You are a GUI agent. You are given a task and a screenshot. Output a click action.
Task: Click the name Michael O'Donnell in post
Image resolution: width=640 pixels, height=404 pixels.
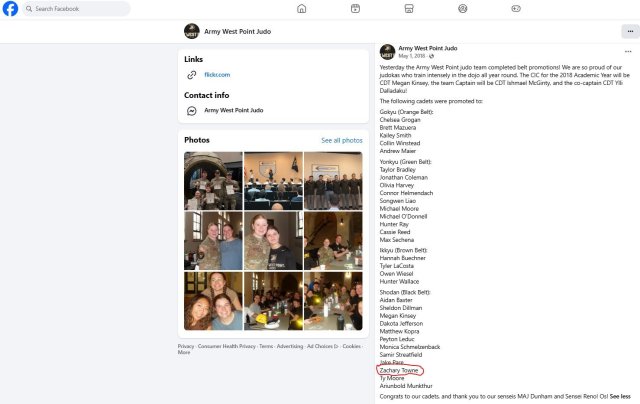(403, 216)
